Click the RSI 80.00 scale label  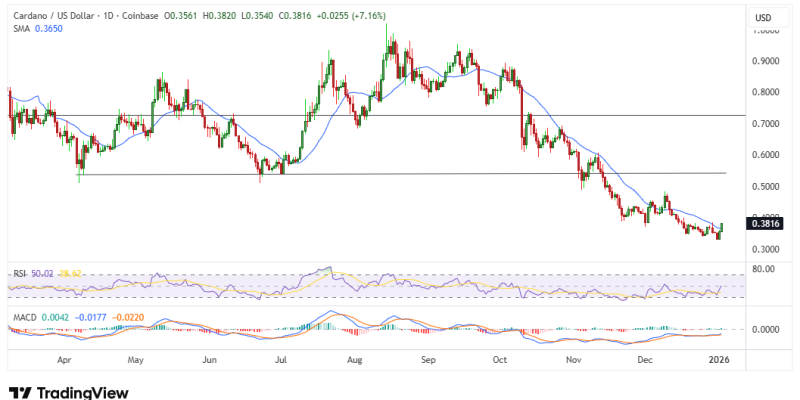tap(763, 268)
